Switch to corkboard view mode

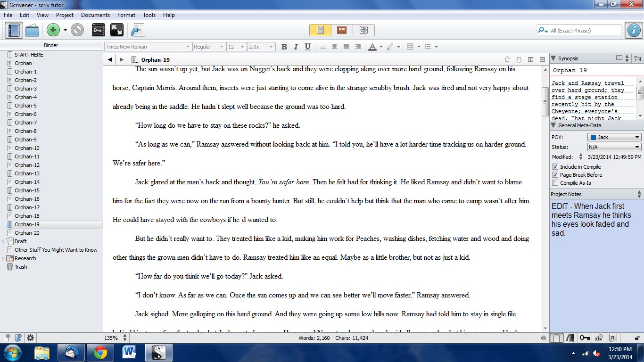(x=342, y=30)
